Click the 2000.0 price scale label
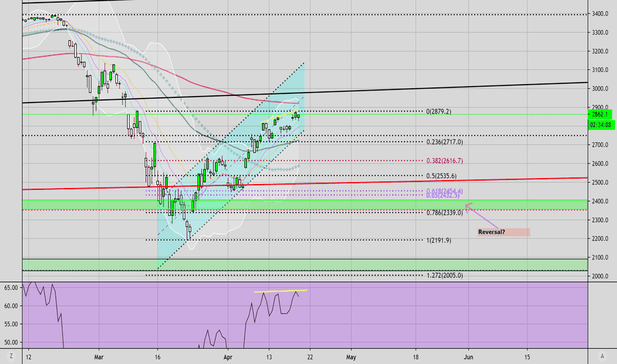Screen dimensions: 617x364 coord(600,276)
